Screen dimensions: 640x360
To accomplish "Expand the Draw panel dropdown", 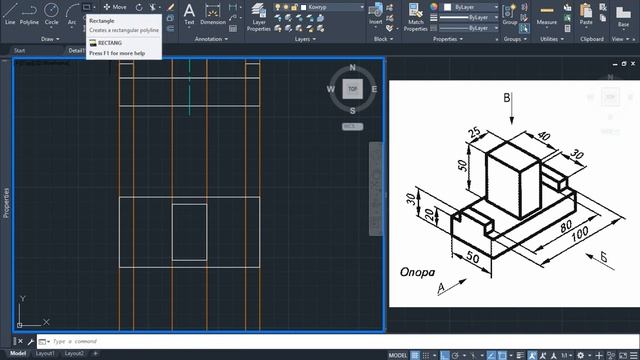I will (x=50, y=39).
